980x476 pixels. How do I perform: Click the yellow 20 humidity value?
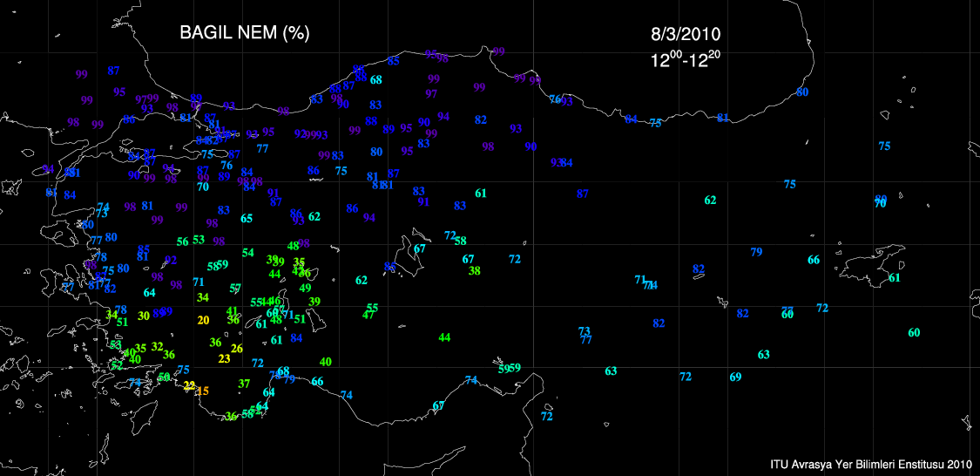203,320
